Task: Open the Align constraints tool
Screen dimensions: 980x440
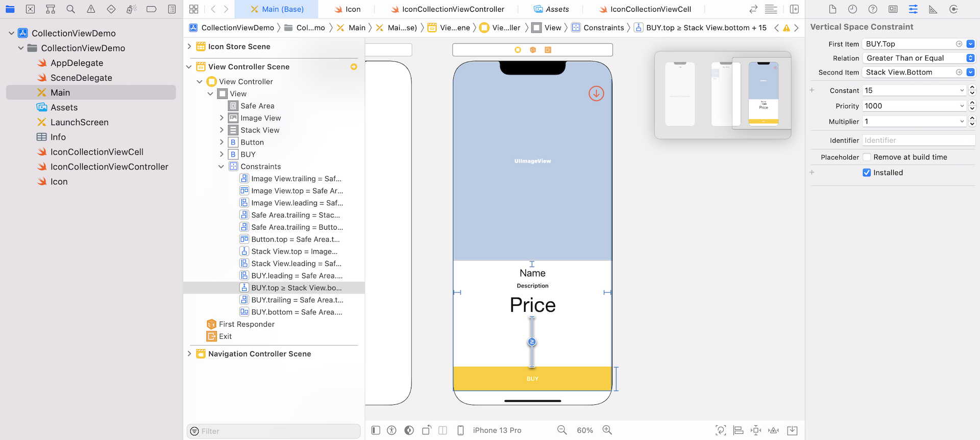Action: pos(738,430)
